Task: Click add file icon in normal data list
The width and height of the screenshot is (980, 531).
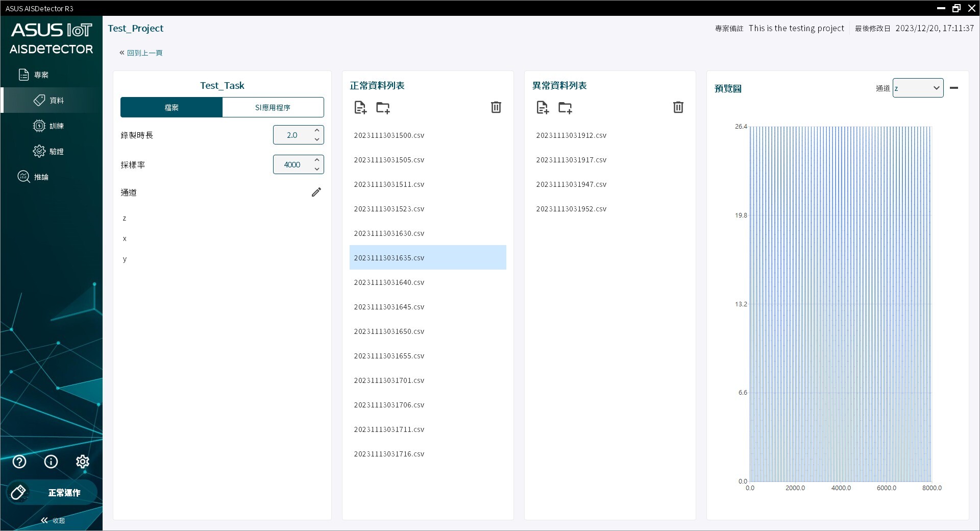Action: (x=360, y=107)
